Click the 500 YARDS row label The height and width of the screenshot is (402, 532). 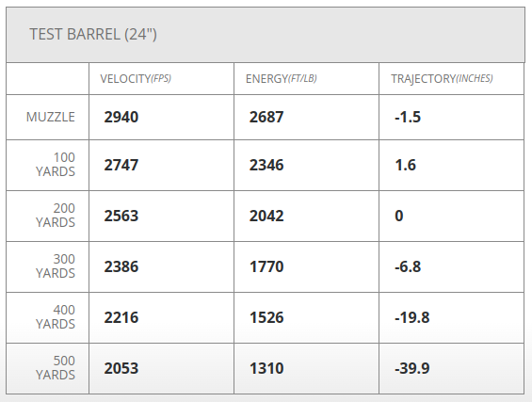click(x=56, y=368)
